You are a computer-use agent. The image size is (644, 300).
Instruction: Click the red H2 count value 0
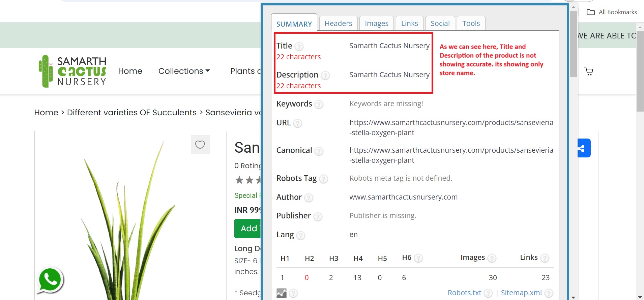coord(306,277)
